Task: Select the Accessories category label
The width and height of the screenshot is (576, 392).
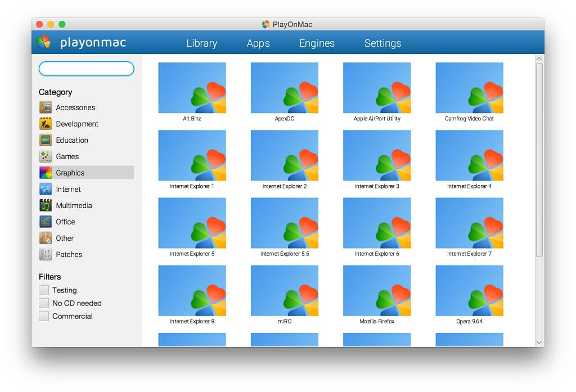Action: click(x=75, y=107)
